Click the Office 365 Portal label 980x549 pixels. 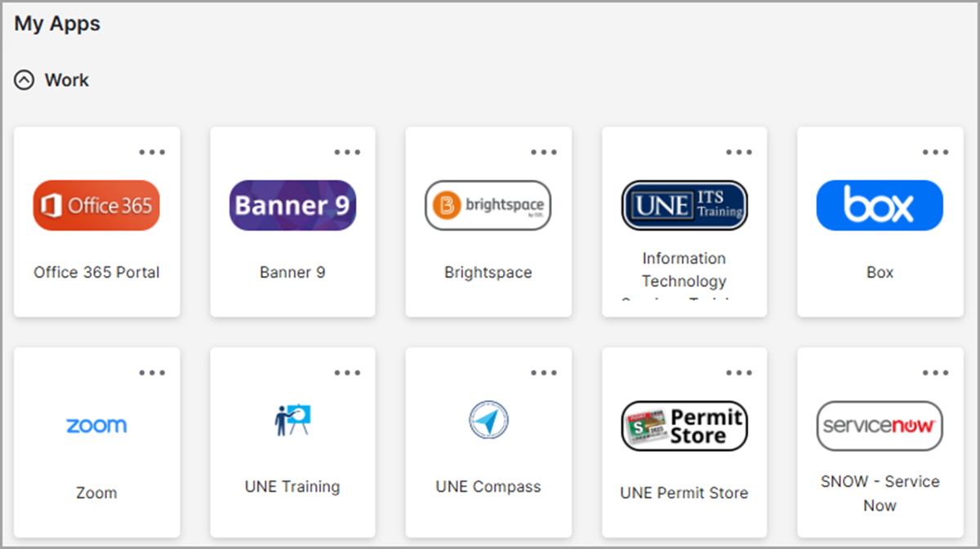96,272
